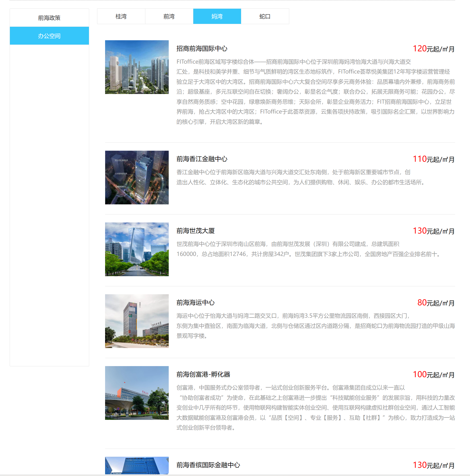Click the 前海创富港 campus thumbnail
The height and width of the screenshot is (476, 470).
[x=137, y=393]
